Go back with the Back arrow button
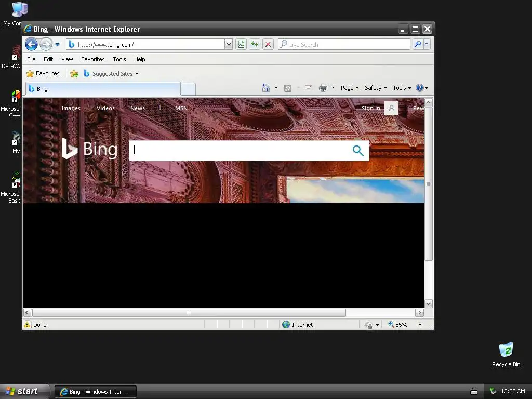532x399 pixels. [31, 45]
